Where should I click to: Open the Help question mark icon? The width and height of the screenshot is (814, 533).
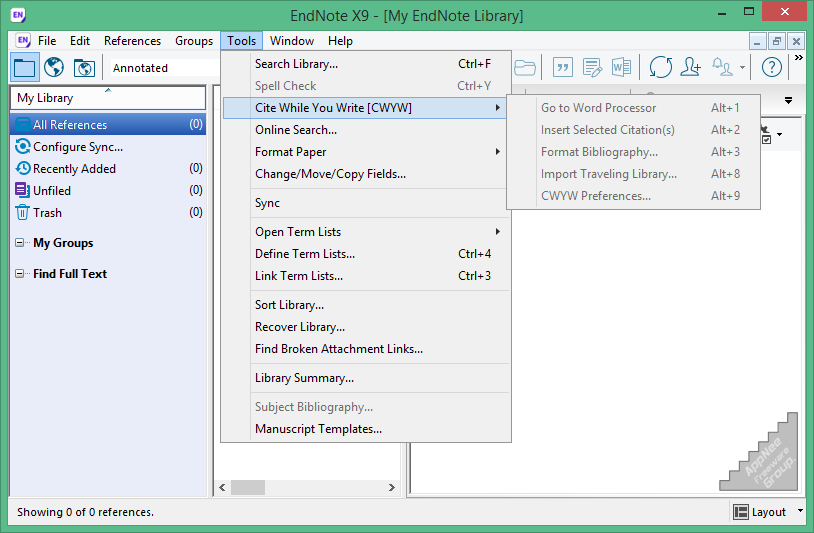click(x=771, y=67)
